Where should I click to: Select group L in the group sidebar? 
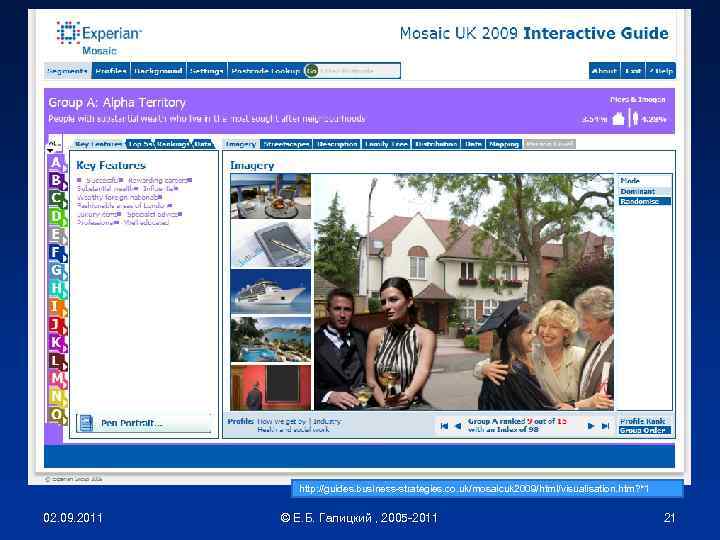coord(57,360)
